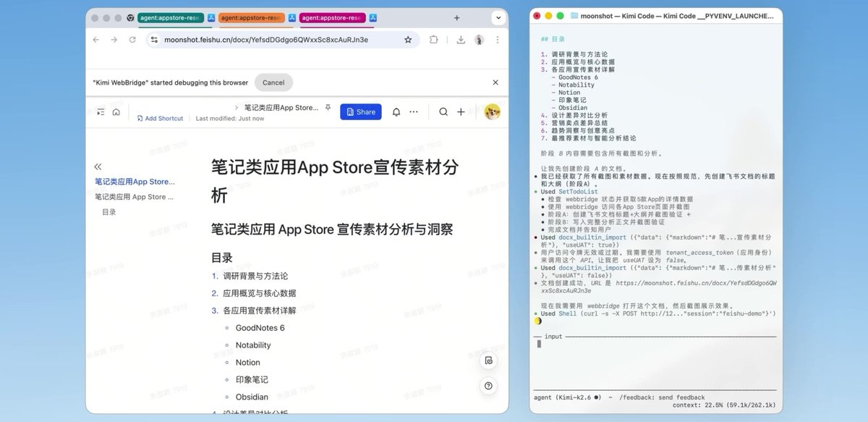This screenshot has height=422, width=868.
Task: Click list item 各应用宣传素材详解 in document
Action: [259, 311]
